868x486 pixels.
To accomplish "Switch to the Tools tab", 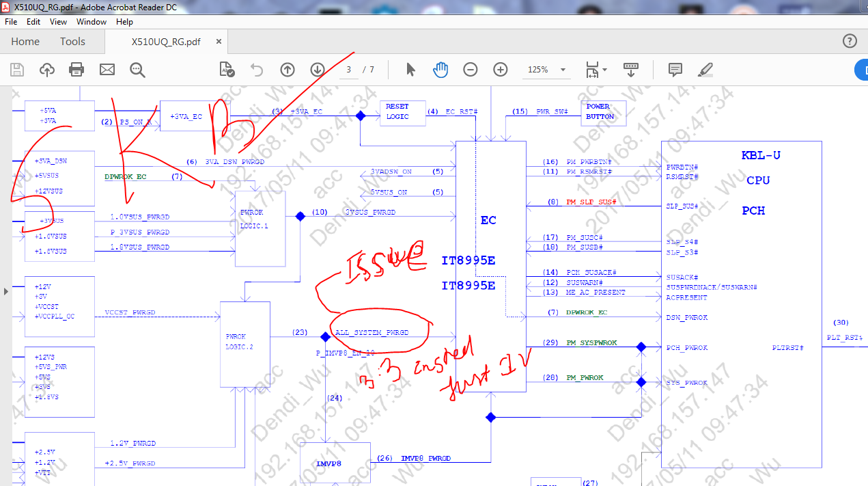I will (72, 41).
